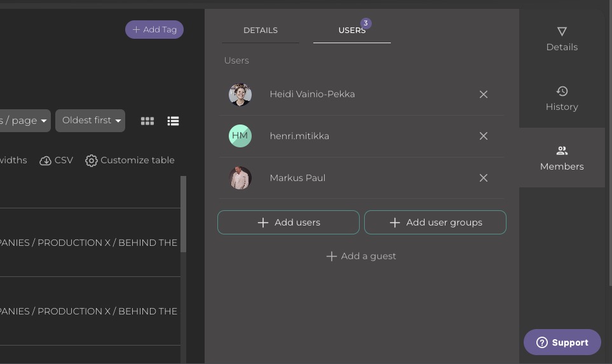The image size is (612, 364).
Task: Switch to list view layout
Action: tap(173, 121)
